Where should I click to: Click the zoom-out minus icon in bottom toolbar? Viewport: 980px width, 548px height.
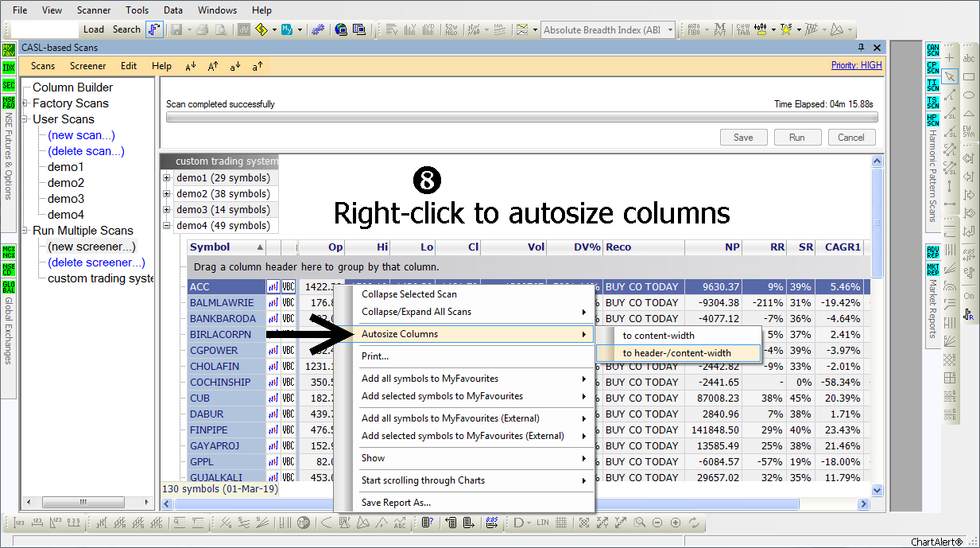point(657,523)
